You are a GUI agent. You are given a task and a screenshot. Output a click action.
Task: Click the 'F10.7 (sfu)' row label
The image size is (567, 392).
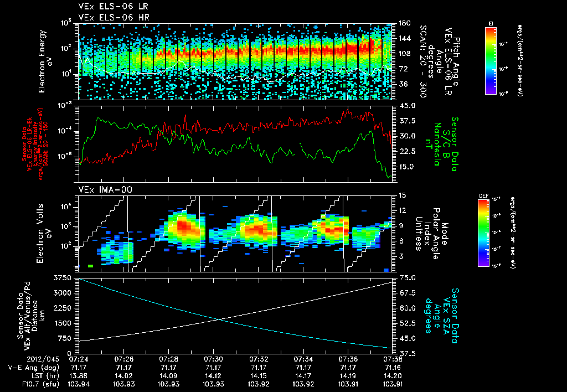(x=40, y=384)
